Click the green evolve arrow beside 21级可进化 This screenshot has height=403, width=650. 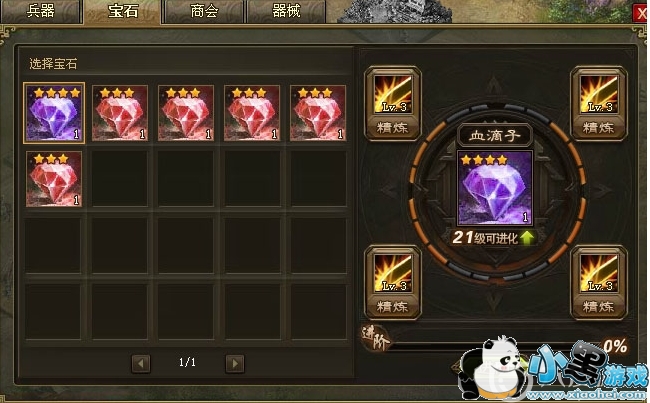526,238
